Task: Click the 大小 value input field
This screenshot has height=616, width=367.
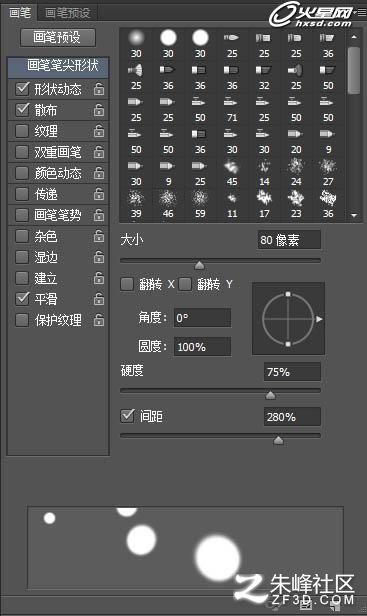Action: 289,240
